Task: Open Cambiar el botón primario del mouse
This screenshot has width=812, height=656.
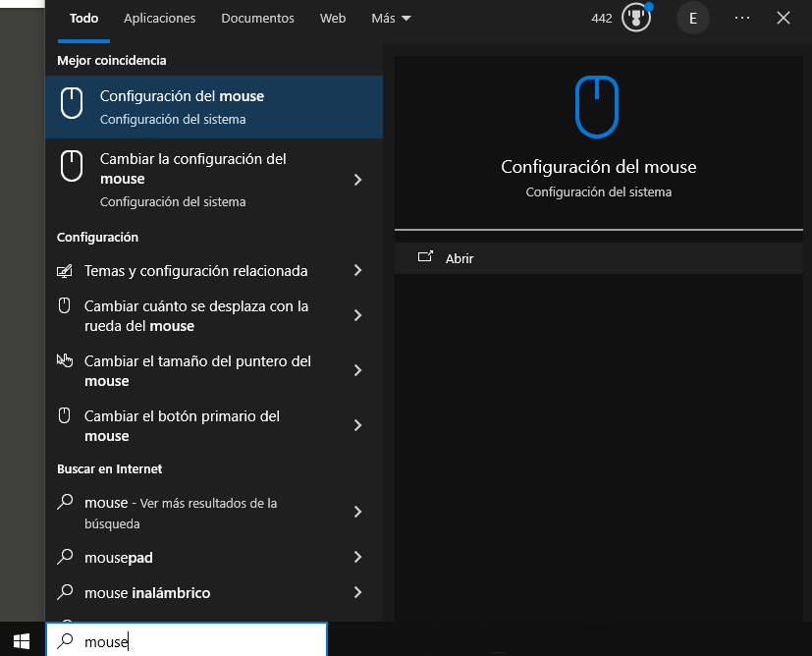Action: point(182,426)
